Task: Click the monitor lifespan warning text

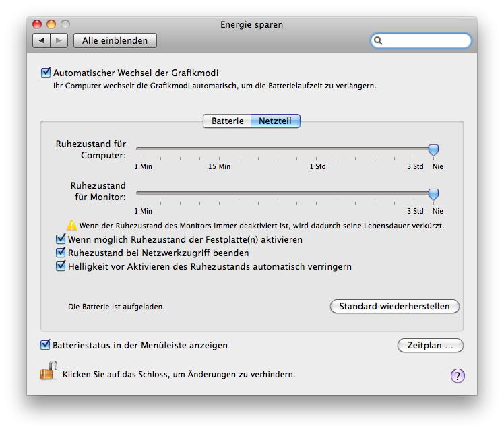Action: [x=261, y=226]
